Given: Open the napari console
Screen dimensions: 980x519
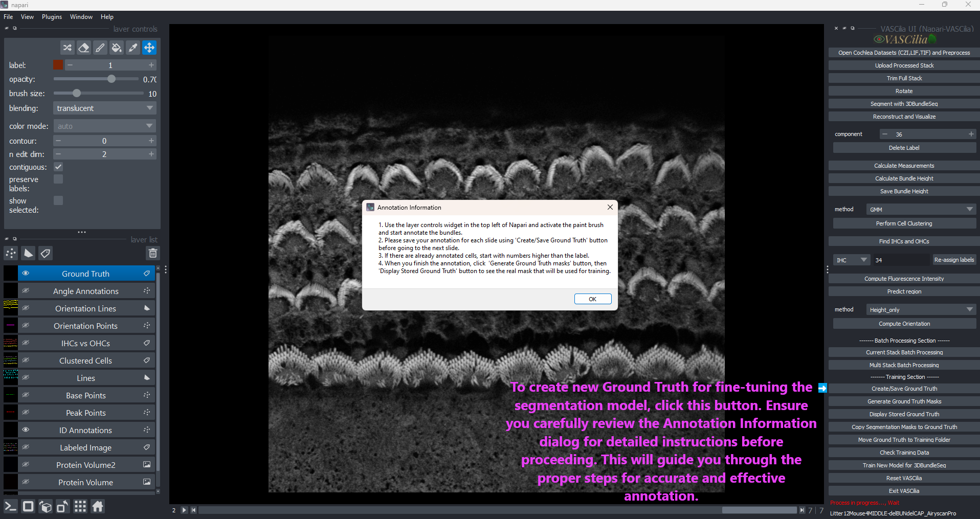Looking at the screenshot, I should 11,506.
